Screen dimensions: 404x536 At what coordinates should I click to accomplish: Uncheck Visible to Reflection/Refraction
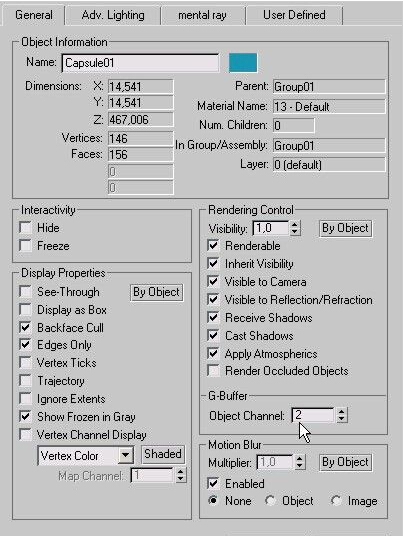pos(213,300)
